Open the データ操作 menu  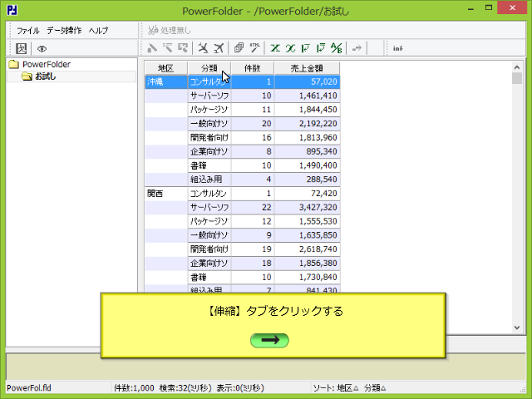pyautogui.click(x=64, y=31)
